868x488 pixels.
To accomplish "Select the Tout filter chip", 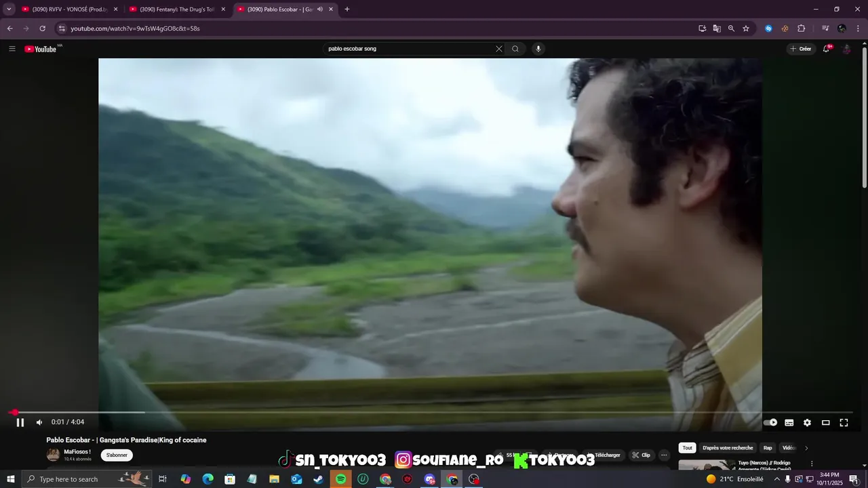I will pyautogui.click(x=688, y=448).
